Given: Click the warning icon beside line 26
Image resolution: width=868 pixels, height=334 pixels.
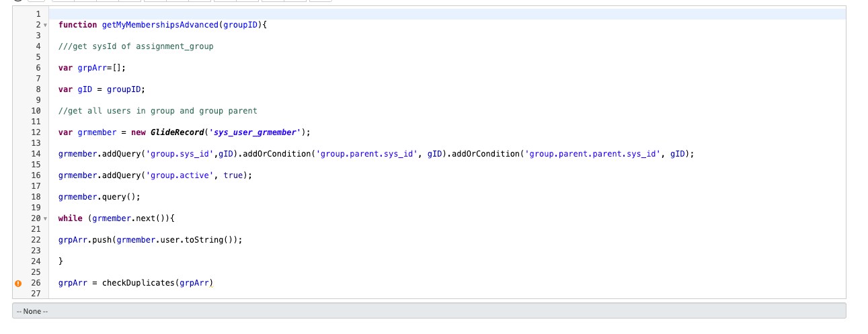Looking at the screenshot, I should pyautogui.click(x=18, y=283).
